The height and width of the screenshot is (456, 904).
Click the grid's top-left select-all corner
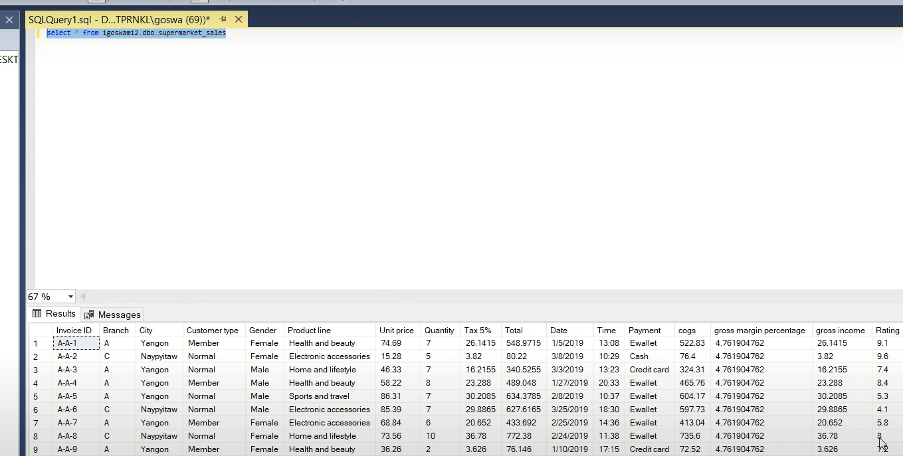point(39,330)
